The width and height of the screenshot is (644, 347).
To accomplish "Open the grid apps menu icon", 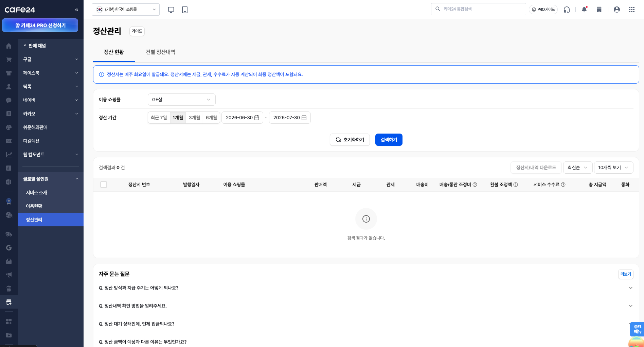I will point(632,10).
